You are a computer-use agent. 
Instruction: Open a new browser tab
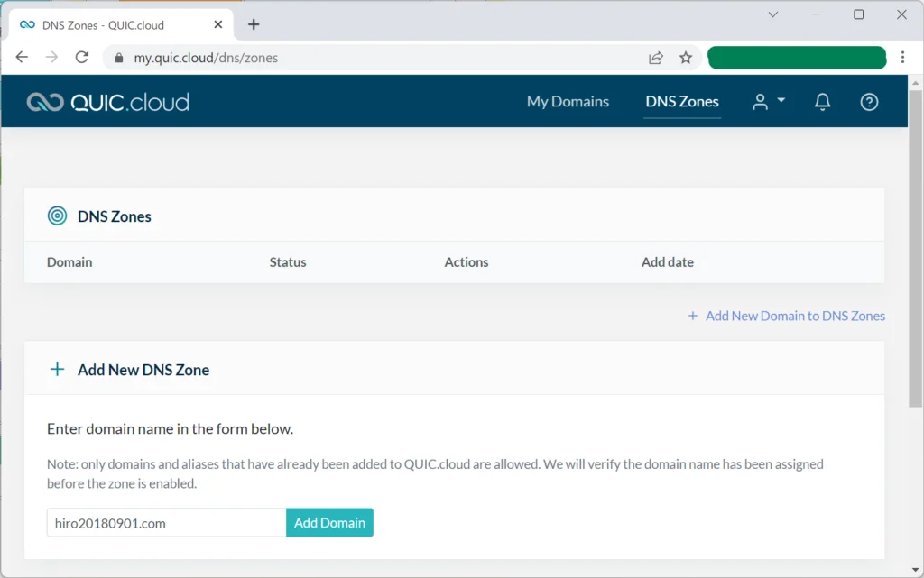point(254,24)
